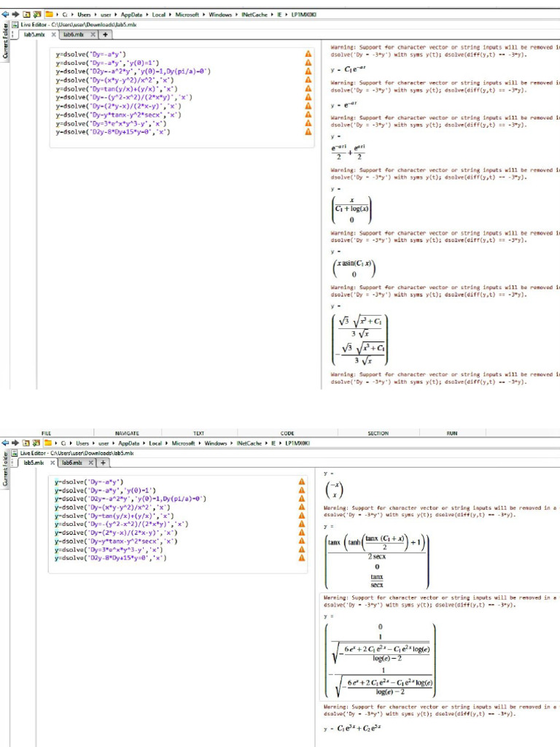Go back with the arrow in lower window

point(5,443)
